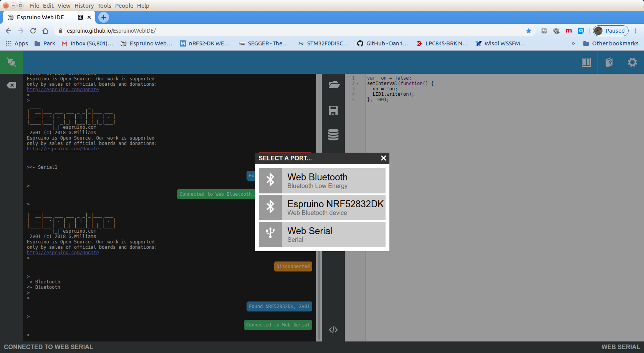
Task: Open the settings gear icon
Action: pos(632,62)
